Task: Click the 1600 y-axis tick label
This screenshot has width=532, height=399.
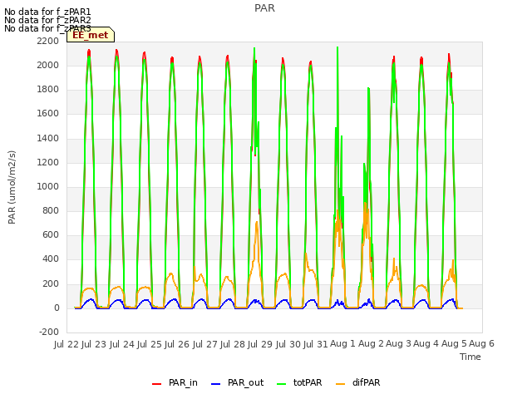Action: coord(48,114)
